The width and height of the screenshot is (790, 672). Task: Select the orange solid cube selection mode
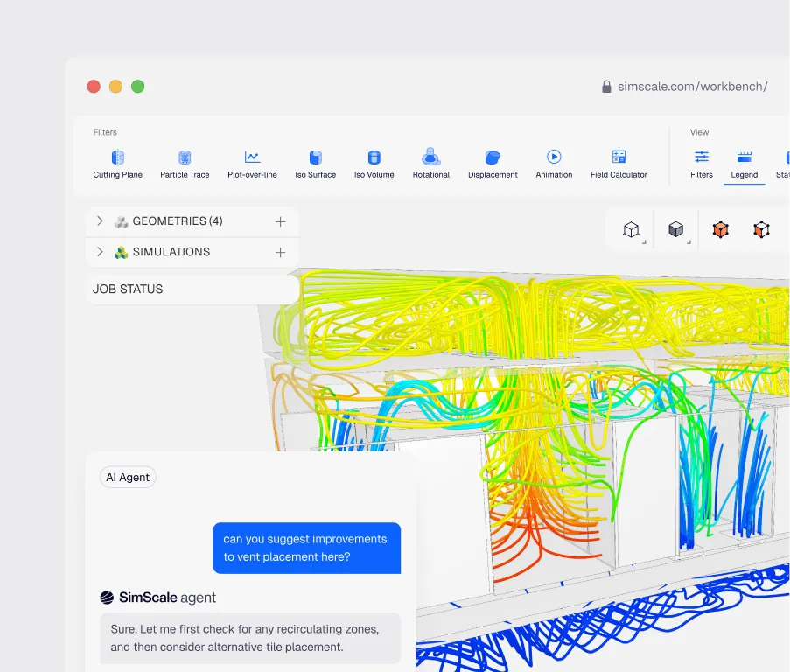tap(721, 230)
